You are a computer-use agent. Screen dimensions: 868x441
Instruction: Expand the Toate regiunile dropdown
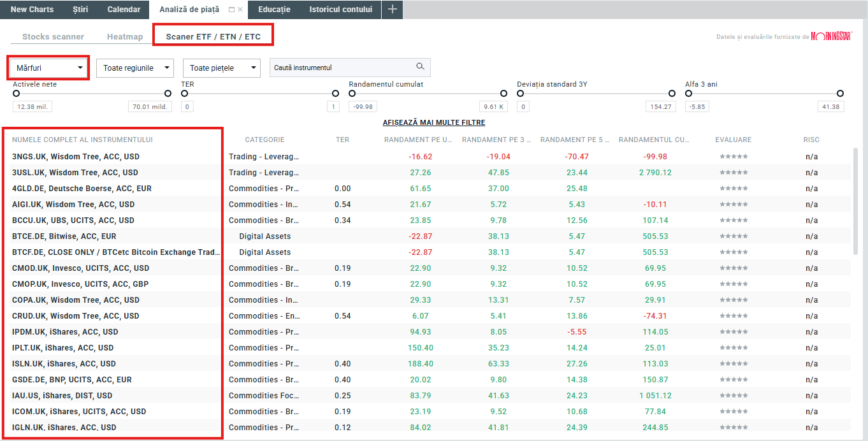pos(134,68)
